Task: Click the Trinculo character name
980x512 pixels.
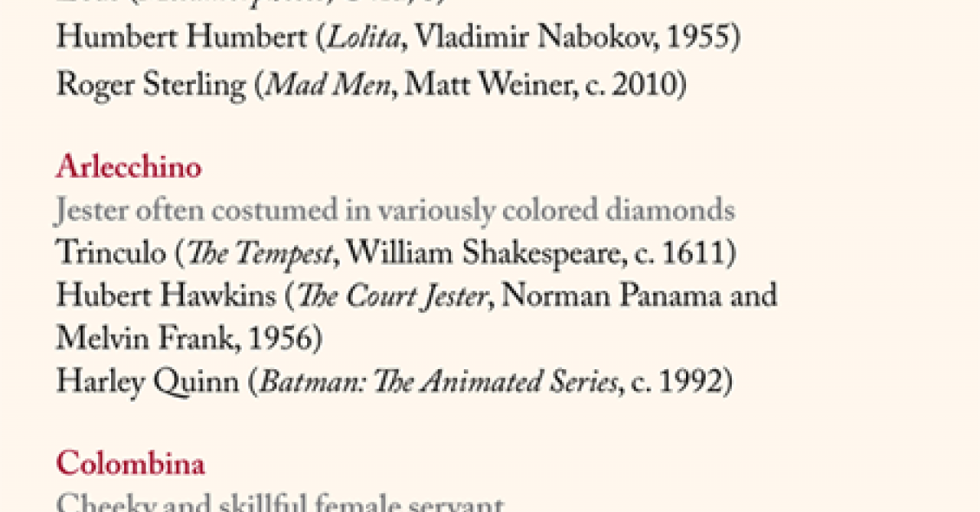Action: coord(110,253)
